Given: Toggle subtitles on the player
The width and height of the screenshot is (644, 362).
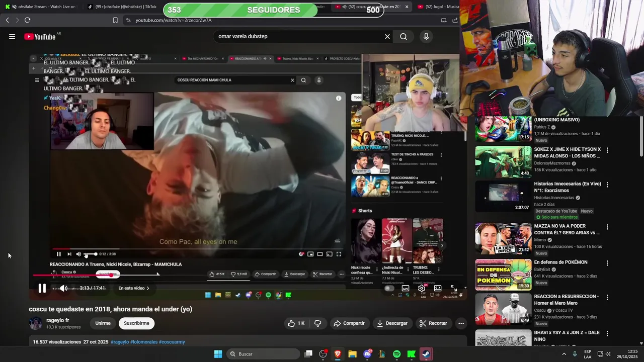Looking at the screenshot, I should pos(406,288).
